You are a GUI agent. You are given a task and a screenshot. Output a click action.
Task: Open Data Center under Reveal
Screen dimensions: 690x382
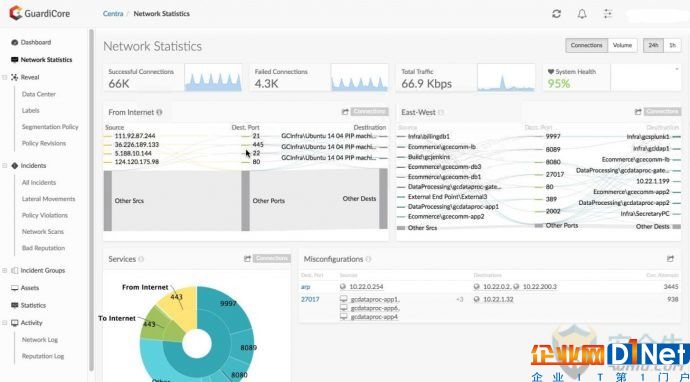click(x=39, y=94)
